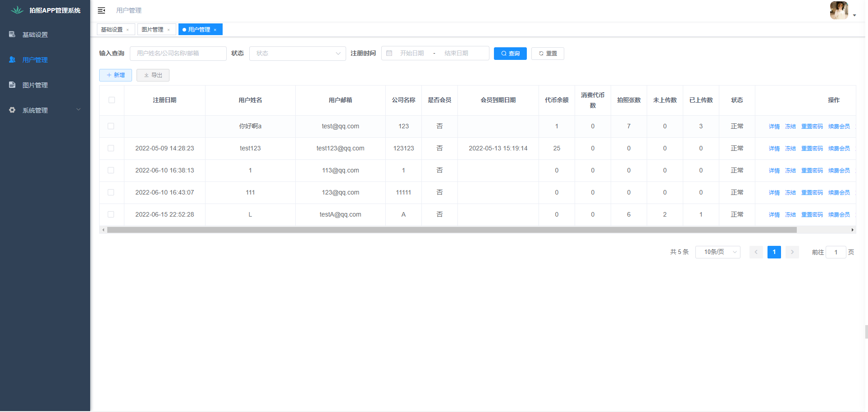Open the 10条/页 page size dropdown
The image size is (868, 412).
pyautogui.click(x=717, y=252)
